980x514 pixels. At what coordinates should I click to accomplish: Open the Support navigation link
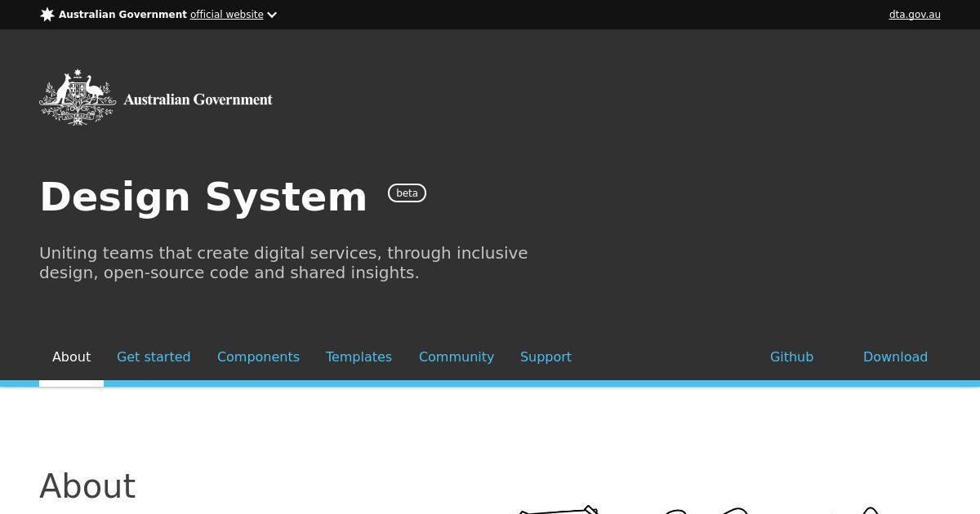click(546, 357)
